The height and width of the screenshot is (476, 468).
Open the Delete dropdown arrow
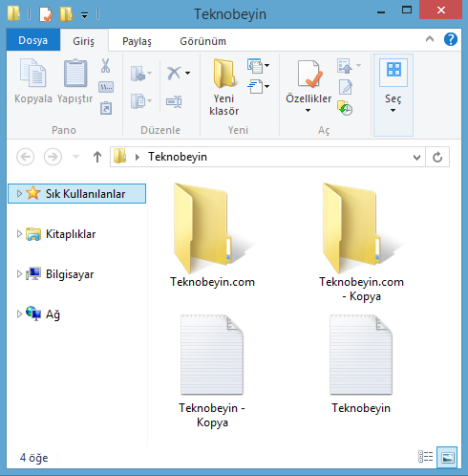click(188, 74)
